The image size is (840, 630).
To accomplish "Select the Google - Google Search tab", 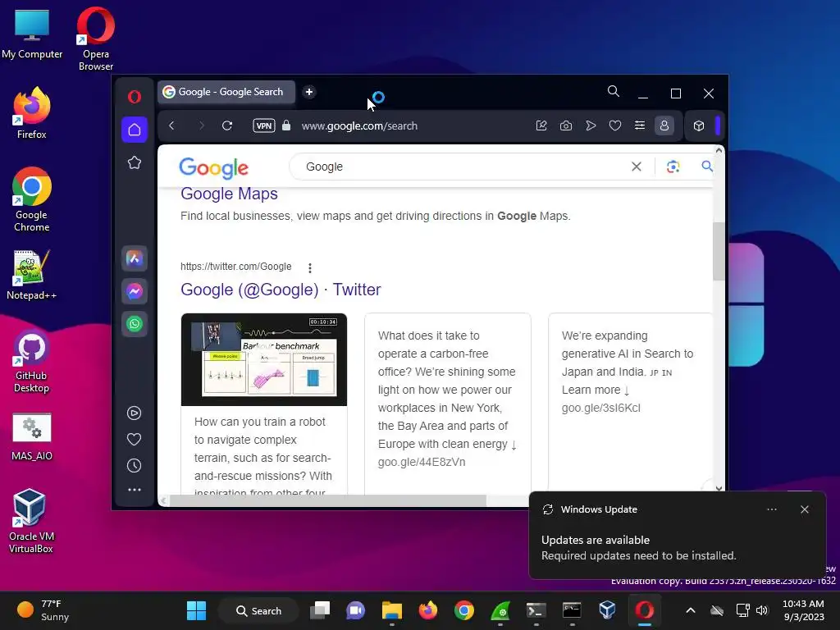I will [226, 92].
